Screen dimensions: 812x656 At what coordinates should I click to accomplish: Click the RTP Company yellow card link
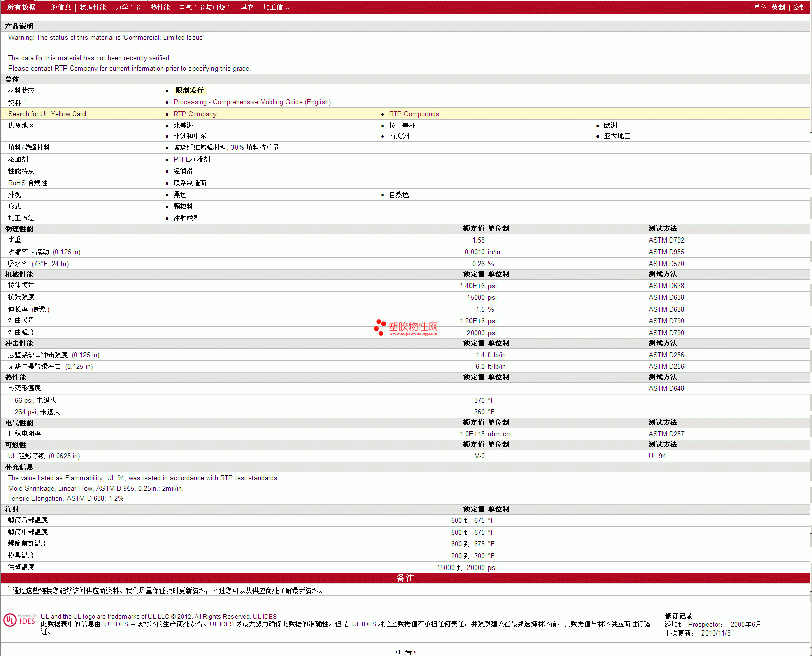[x=195, y=114]
